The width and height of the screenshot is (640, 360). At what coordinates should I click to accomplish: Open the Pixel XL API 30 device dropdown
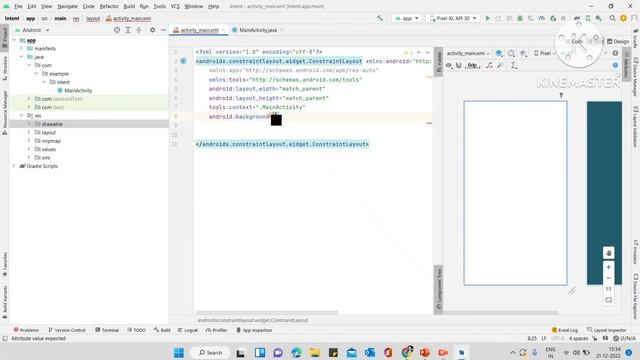[x=453, y=18]
